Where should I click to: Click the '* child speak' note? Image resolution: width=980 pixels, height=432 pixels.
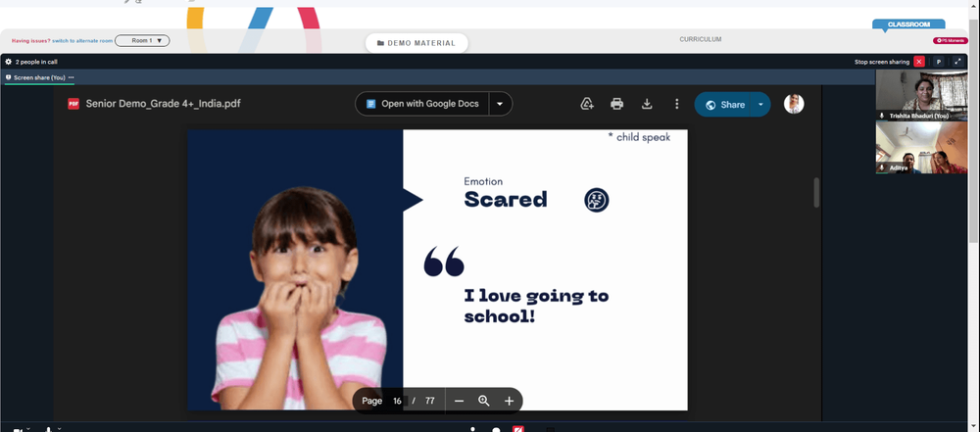(x=639, y=137)
